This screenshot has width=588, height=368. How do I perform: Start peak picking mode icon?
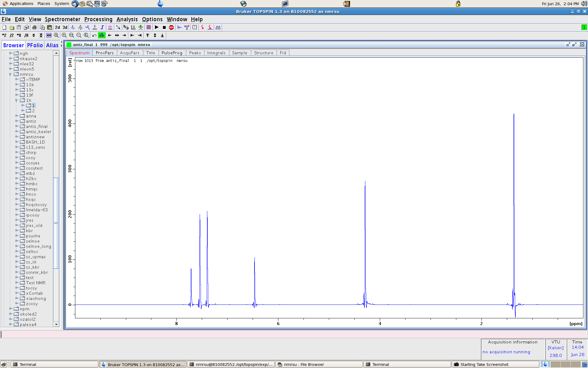click(x=95, y=27)
